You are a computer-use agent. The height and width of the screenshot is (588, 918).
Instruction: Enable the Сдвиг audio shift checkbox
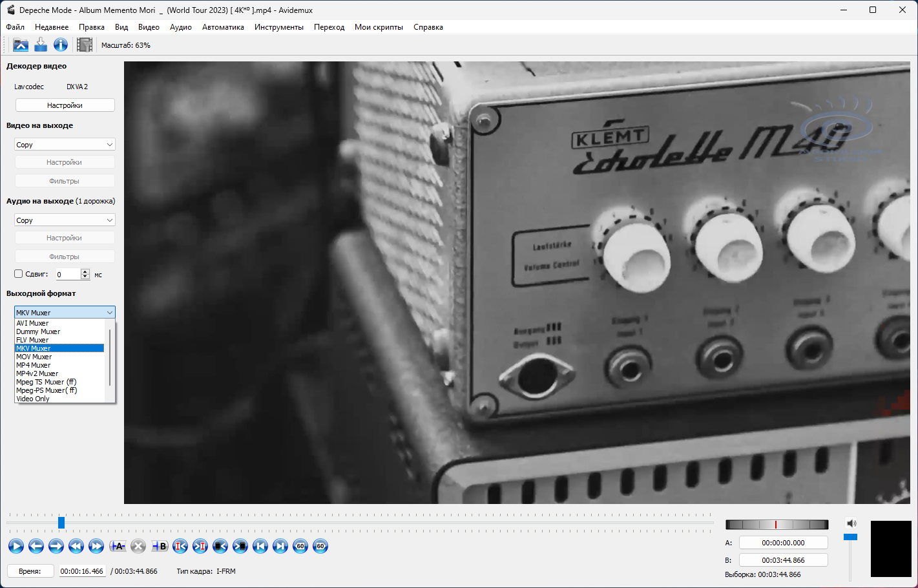[19, 274]
